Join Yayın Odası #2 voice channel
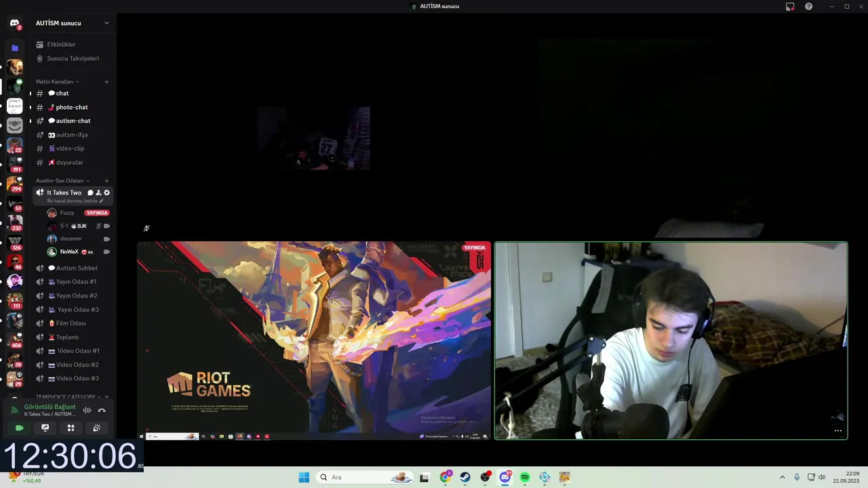868x488 pixels. tap(73, 296)
